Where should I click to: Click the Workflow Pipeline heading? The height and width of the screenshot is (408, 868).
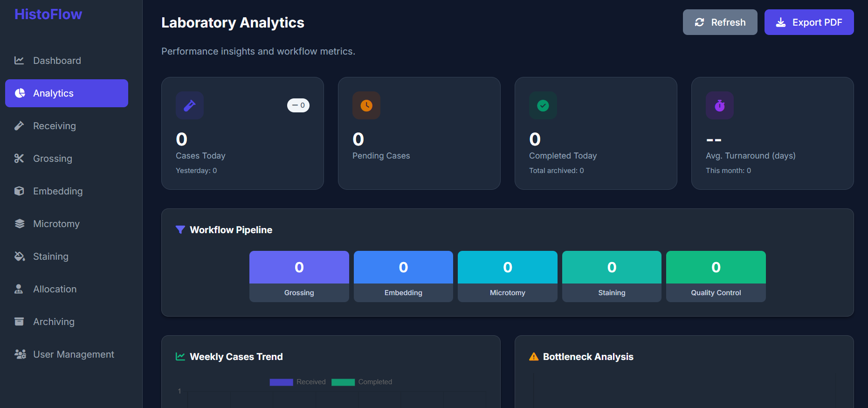pyautogui.click(x=231, y=230)
